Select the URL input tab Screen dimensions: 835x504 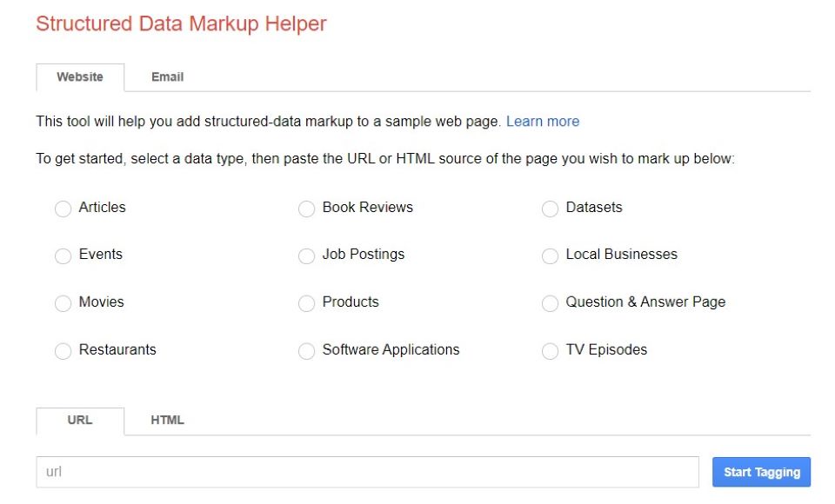click(80, 421)
